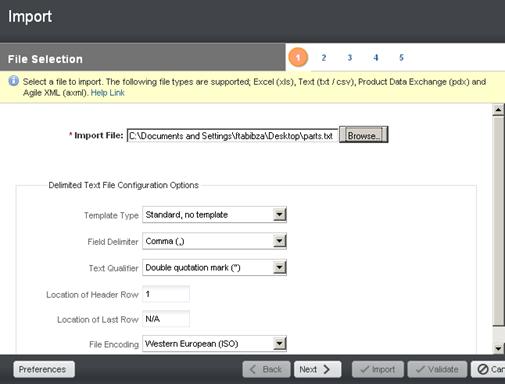Go to wizard step 2
The width and height of the screenshot is (505, 384).
tap(324, 58)
